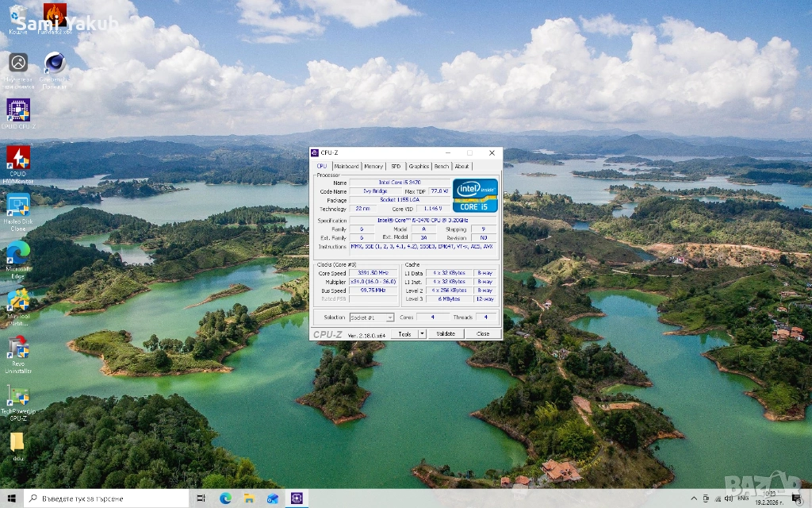This screenshot has width=812, height=508.
Task: Open the dou folder on desktop
Action: [17, 444]
